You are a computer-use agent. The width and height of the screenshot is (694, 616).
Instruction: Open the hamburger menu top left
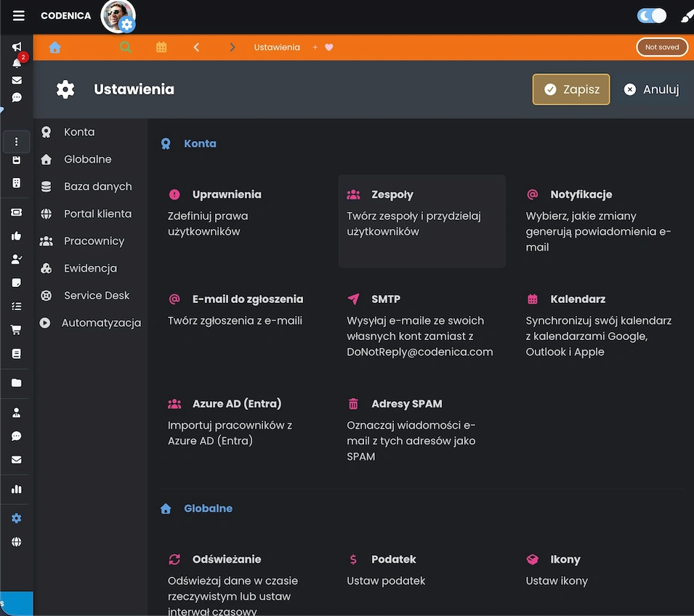[x=18, y=15]
